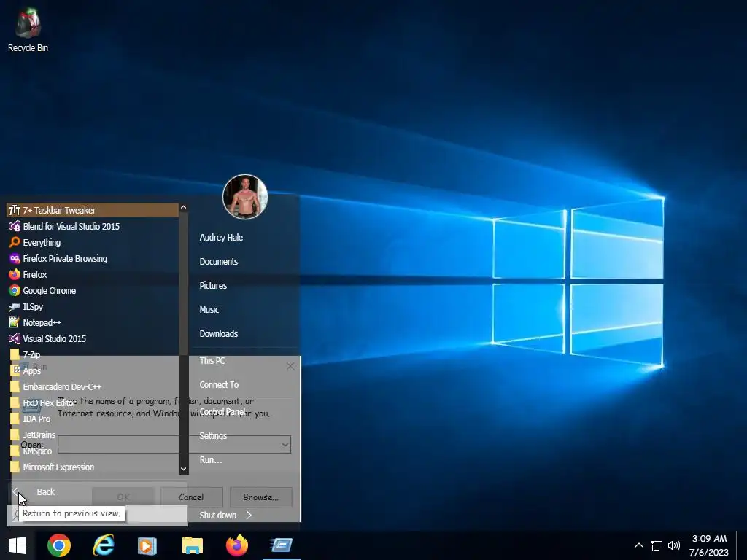Click the Shut down button
Image resolution: width=747 pixels, height=560 pixels.
(x=217, y=515)
